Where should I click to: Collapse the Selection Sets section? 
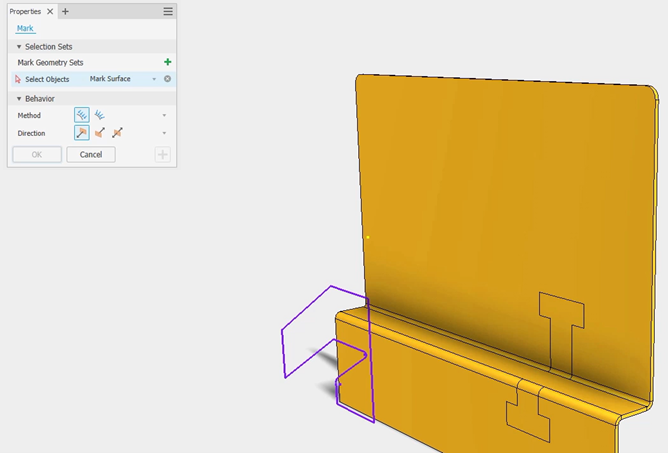(x=19, y=46)
